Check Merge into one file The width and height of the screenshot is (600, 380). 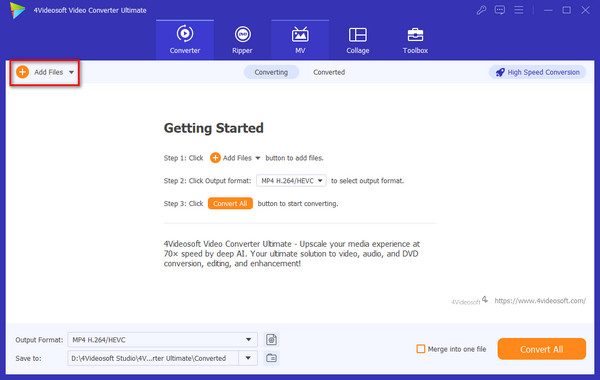(421, 349)
